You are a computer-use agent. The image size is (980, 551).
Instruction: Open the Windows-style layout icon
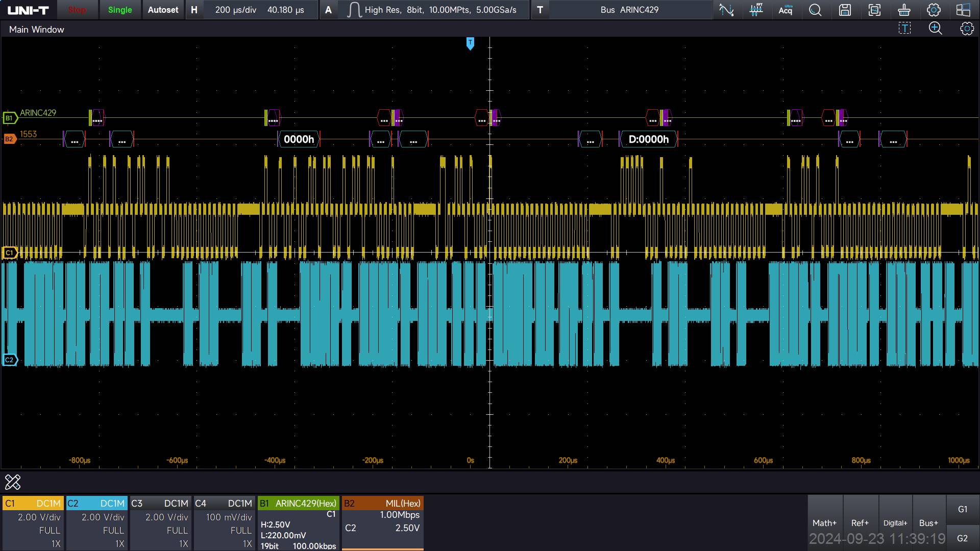coord(963,10)
